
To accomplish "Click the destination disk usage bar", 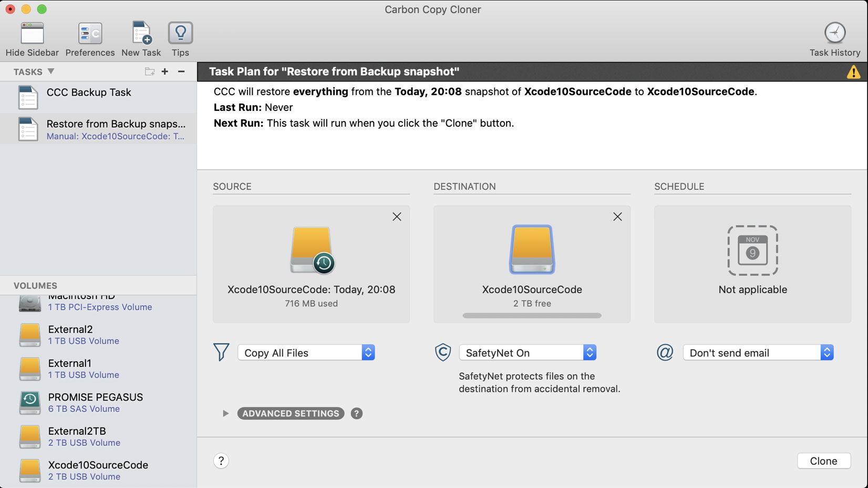I will pyautogui.click(x=532, y=316).
